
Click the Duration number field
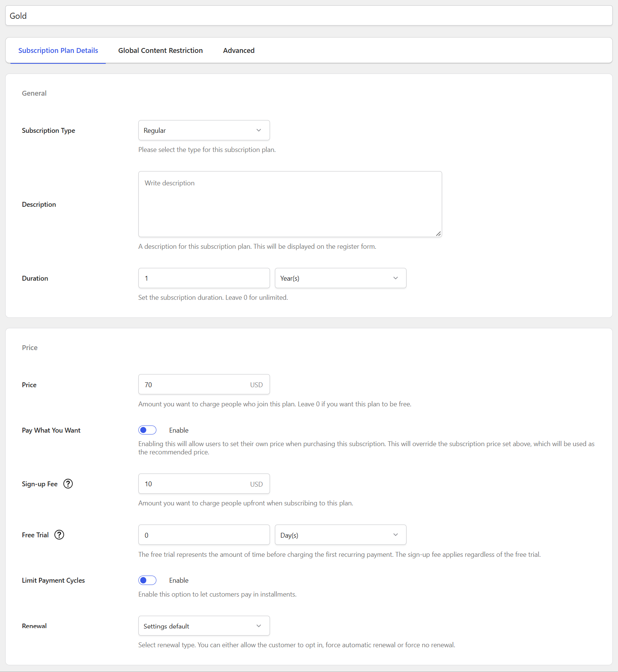pyautogui.click(x=204, y=278)
